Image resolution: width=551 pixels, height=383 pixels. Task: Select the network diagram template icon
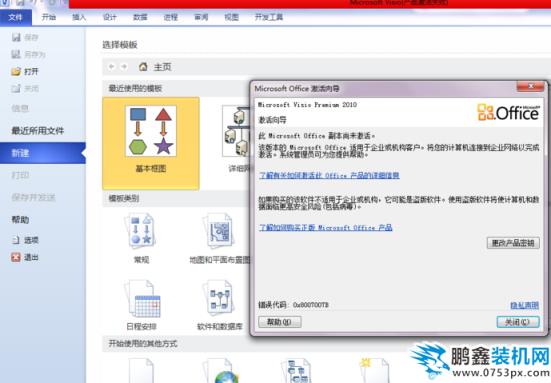click(x=236, y=131)
